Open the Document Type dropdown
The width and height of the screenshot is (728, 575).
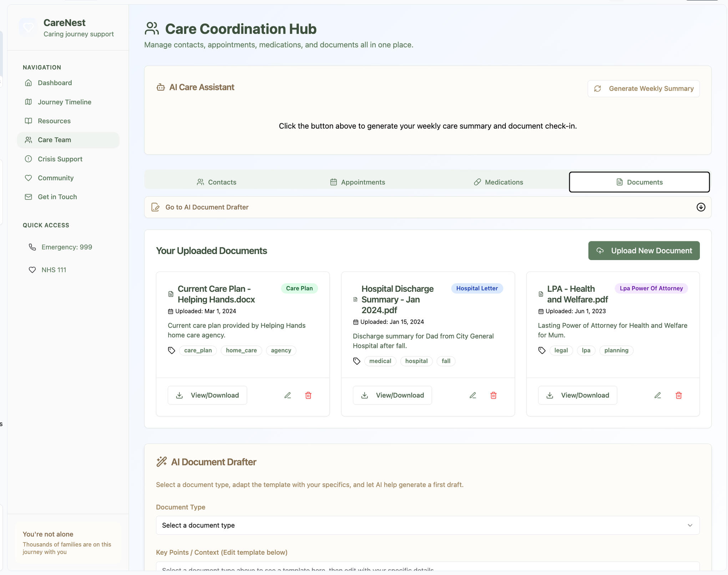(428, 525)
